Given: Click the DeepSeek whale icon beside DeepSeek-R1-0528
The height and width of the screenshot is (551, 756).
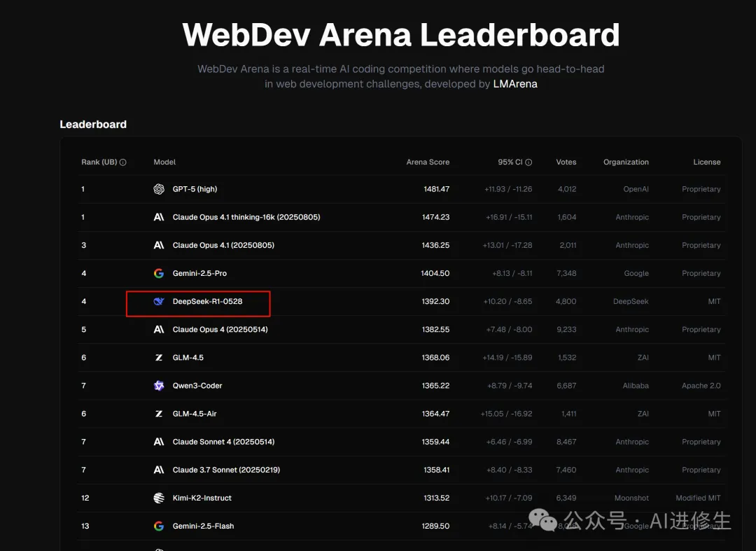Looking at the screenshot, I should click(159, 301).
